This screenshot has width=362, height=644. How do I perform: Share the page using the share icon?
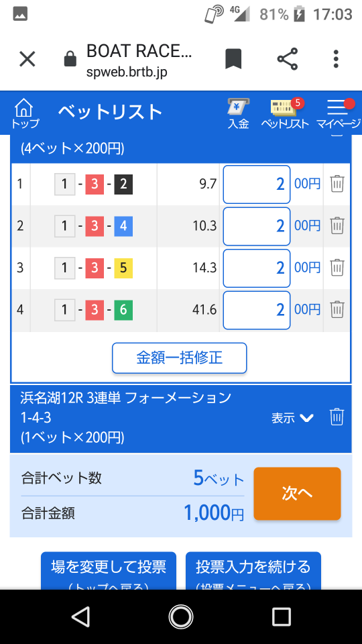point(288,59)
